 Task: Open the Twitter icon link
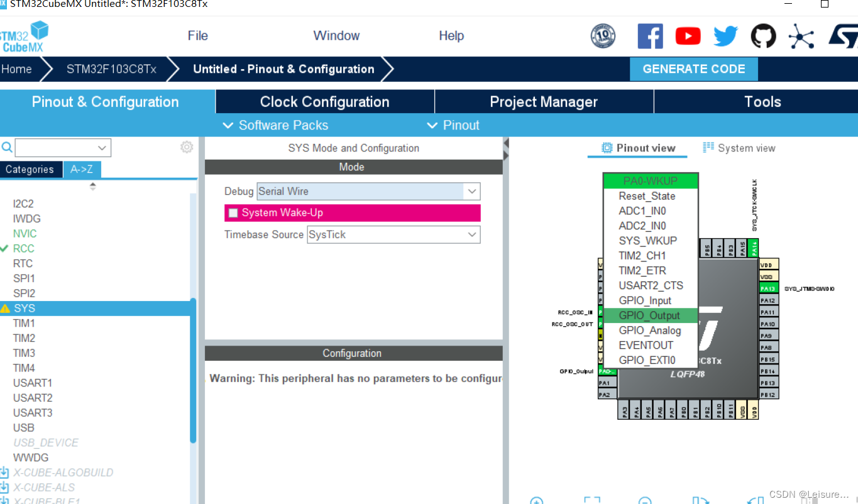point(725,36)
